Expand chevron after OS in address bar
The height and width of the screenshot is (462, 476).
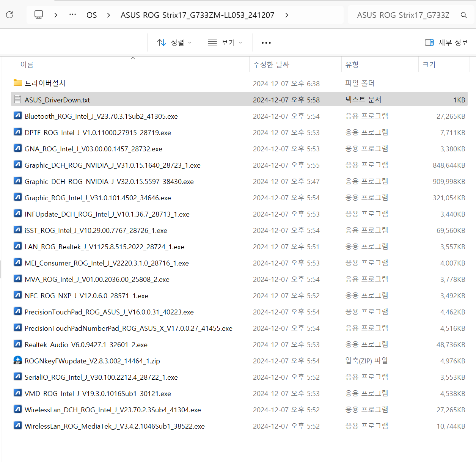(108, 15)
